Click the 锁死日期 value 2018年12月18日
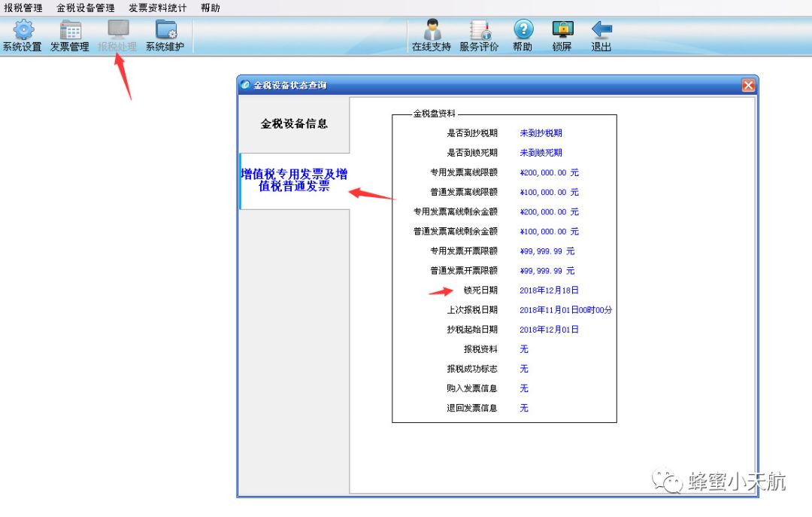 pyautogui.click(x=550, y=290)
